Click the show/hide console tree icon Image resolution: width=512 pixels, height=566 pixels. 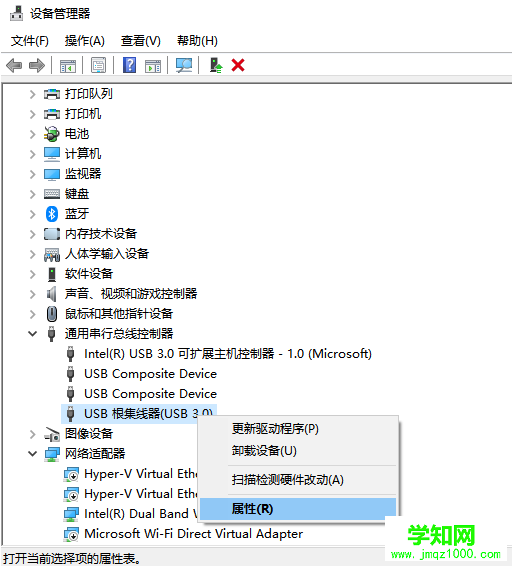[68, 66]
